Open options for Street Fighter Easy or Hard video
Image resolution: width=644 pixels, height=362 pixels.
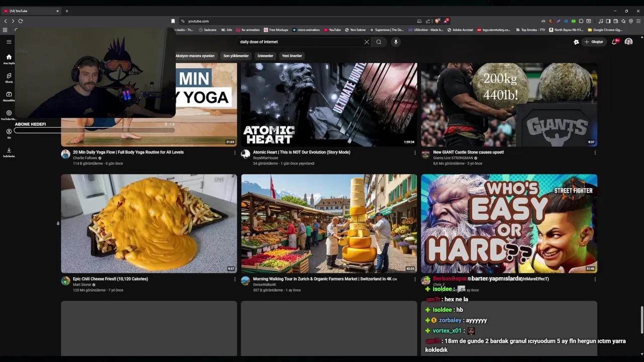[595, 279]
